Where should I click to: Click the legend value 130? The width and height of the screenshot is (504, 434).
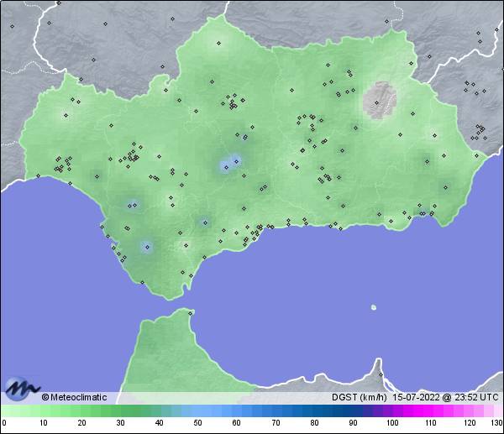(497, 423)
